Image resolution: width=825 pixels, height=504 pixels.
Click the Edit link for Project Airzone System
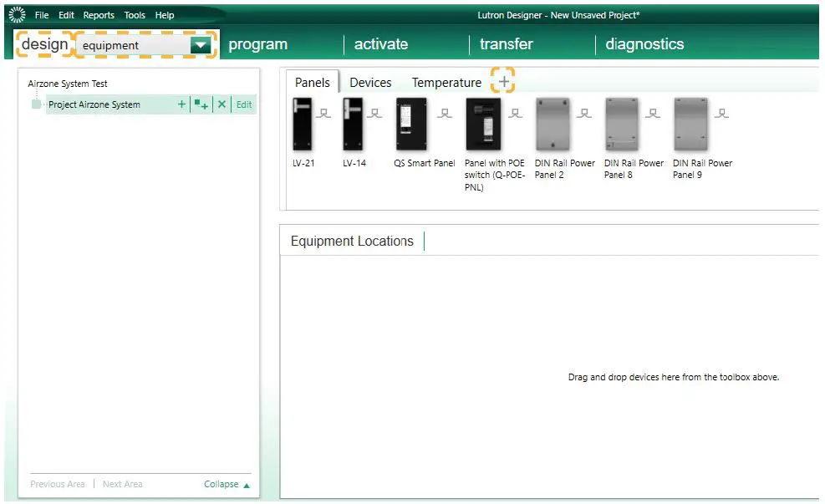coord(243,104)
